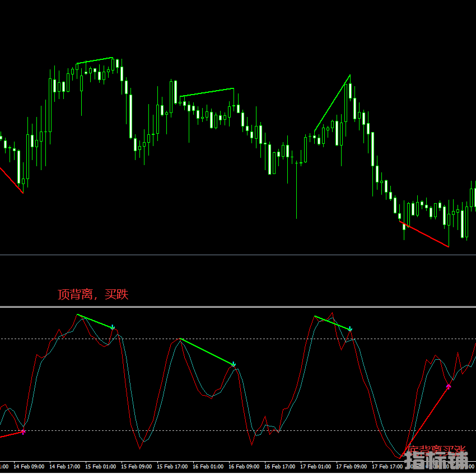Select the first green divergence line on price chart
Image resolution: width=476 pixels, height=474 pixels.
click(95, 60)
